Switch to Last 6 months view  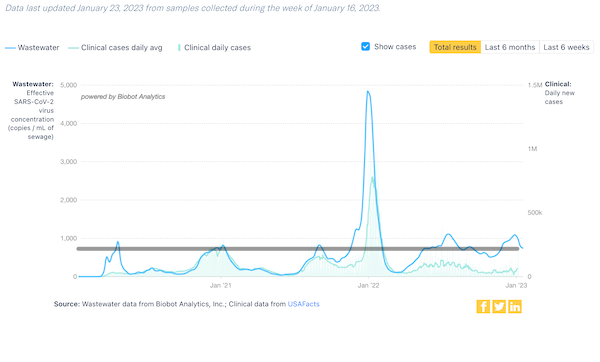coord(510,47)
